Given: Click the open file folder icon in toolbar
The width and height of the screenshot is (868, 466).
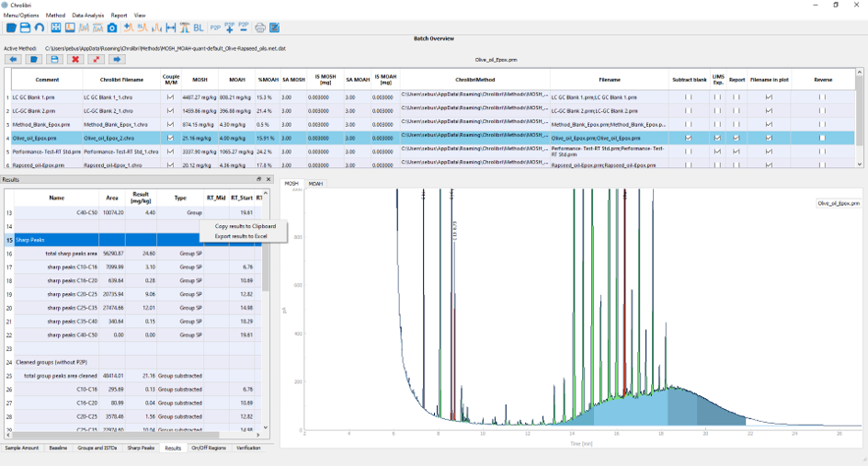Looking at the screenshot, I should 11,28.
